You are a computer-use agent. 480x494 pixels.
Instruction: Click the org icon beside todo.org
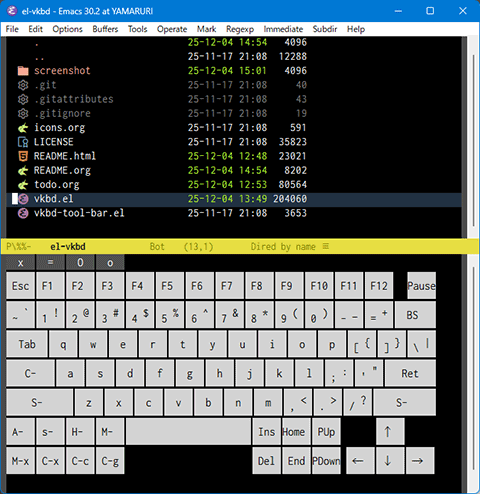coord(23,185)
